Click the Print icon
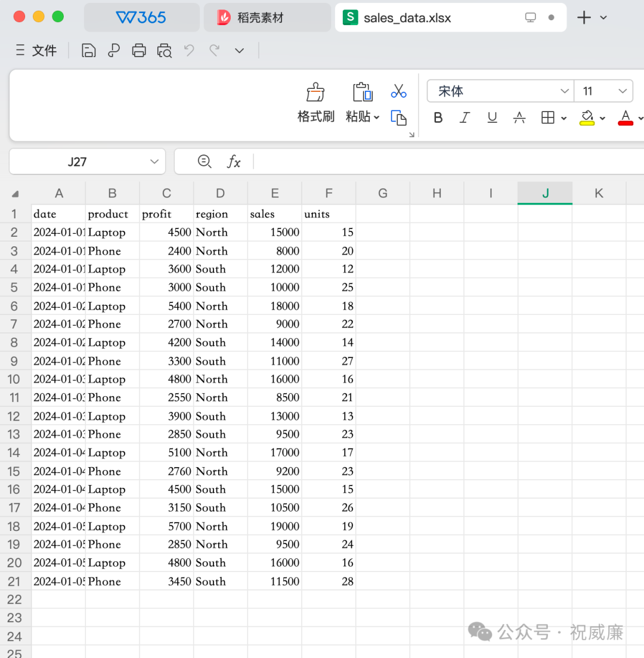The width and height of the screenshot is (644, 658). tap(139, 50)
